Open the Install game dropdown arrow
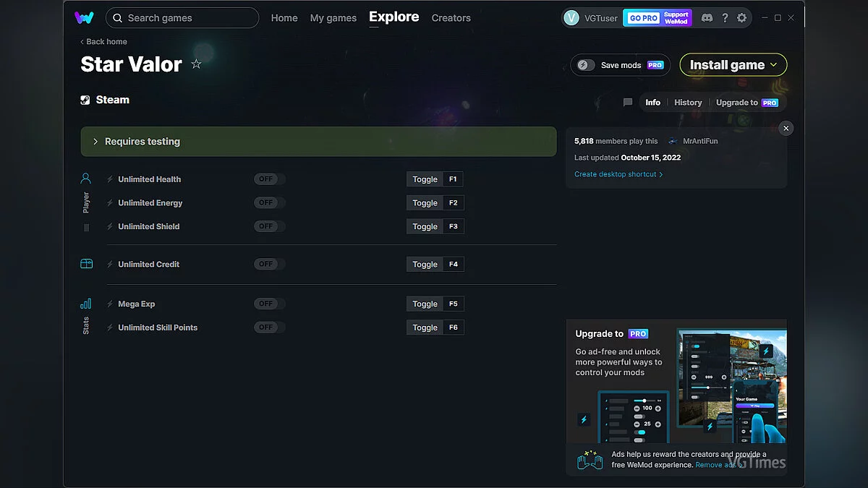868x488 pixels. (773, 65)
